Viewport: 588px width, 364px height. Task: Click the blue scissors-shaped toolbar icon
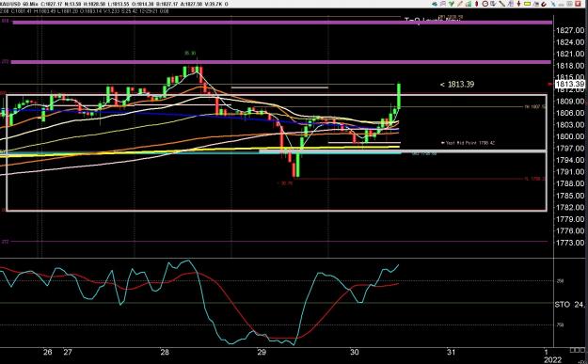[553, 4]
